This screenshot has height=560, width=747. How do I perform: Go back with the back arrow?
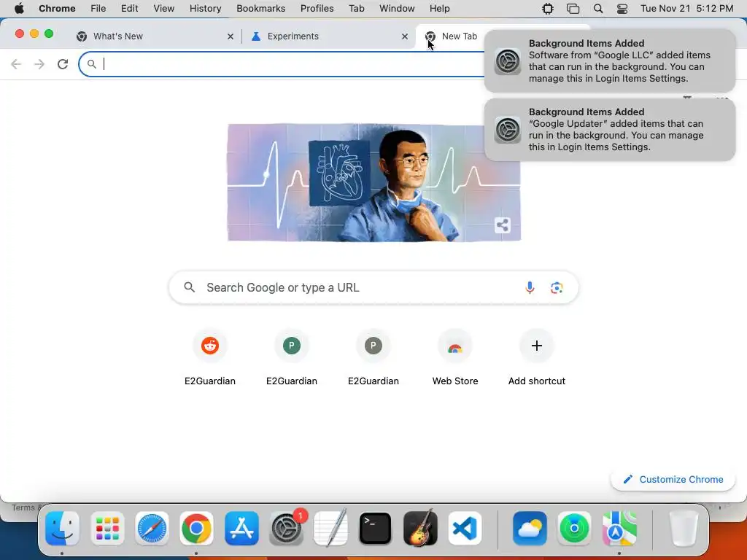(16, 64)
